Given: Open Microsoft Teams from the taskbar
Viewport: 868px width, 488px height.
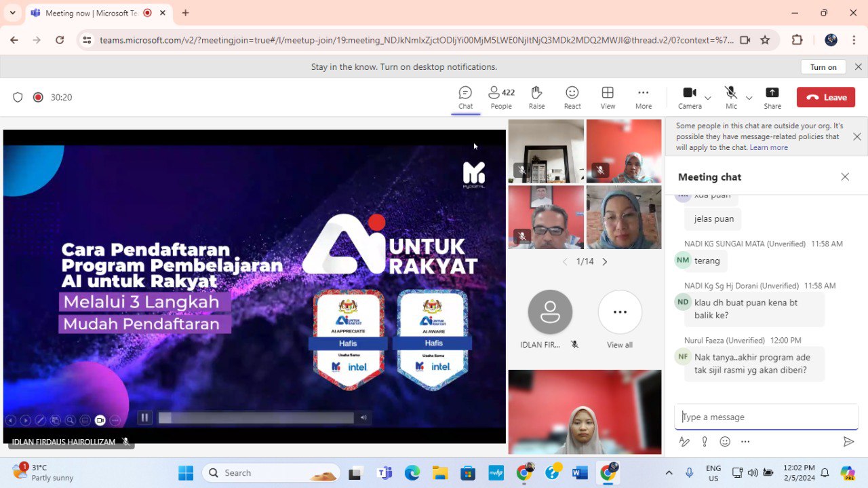Looking at the screenshot, I should [384, 472].
